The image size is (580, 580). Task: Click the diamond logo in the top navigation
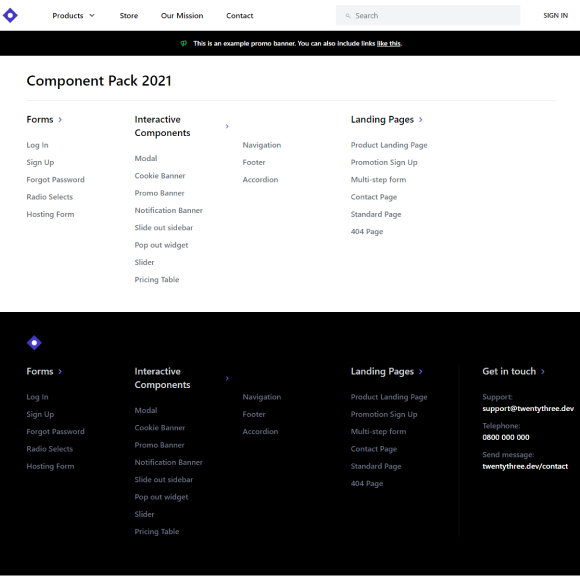pos(10,15)
